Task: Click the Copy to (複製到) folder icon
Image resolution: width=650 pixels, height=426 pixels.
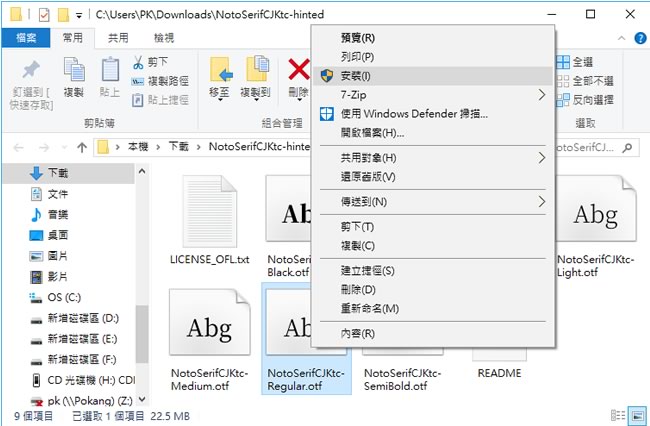Action: point(257,69)
